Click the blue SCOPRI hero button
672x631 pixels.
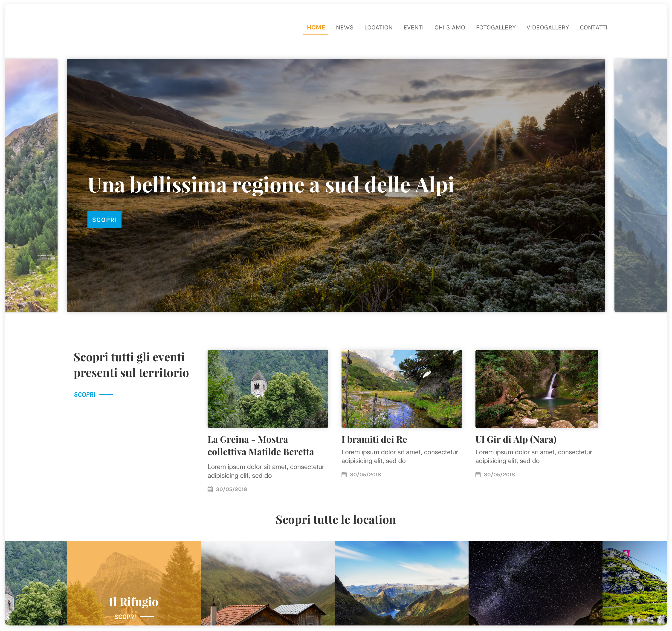pyautogui.click(x=104, y=220)
